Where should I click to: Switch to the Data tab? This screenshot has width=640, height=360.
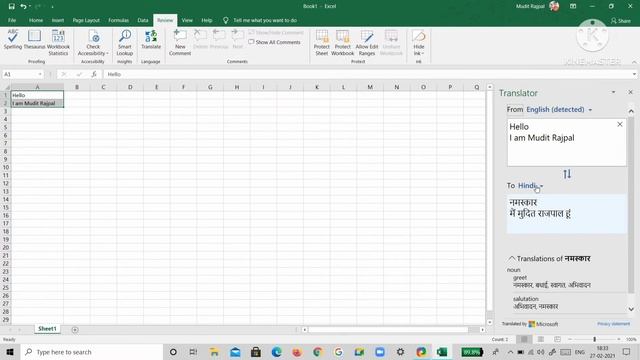tap(143, 20)
